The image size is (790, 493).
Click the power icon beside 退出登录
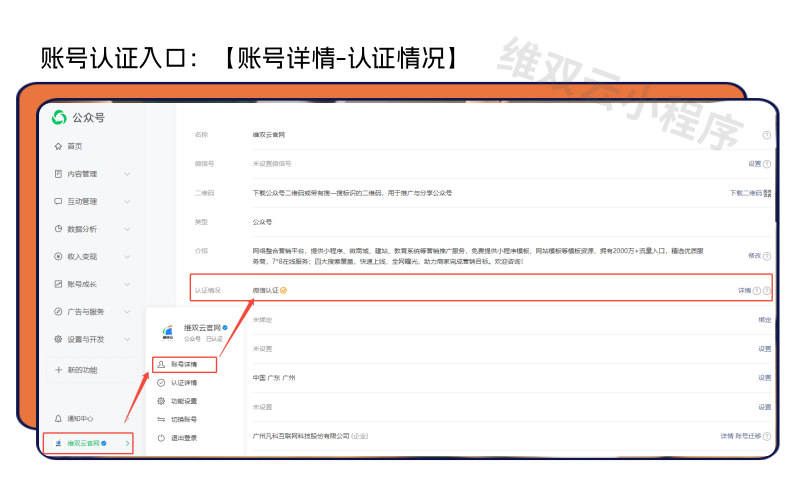point(161,438)
